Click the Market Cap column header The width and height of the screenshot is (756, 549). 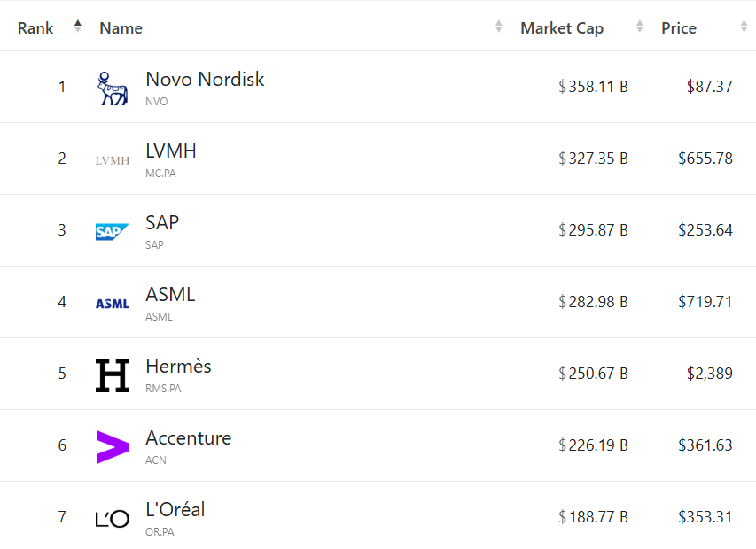tap(562, 28)
